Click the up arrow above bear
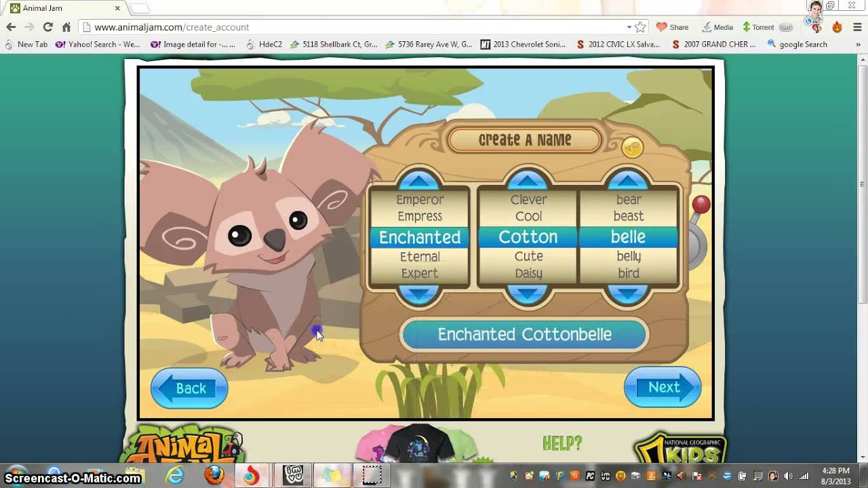The width and height of the screenshot is (868, 488). 628,180
